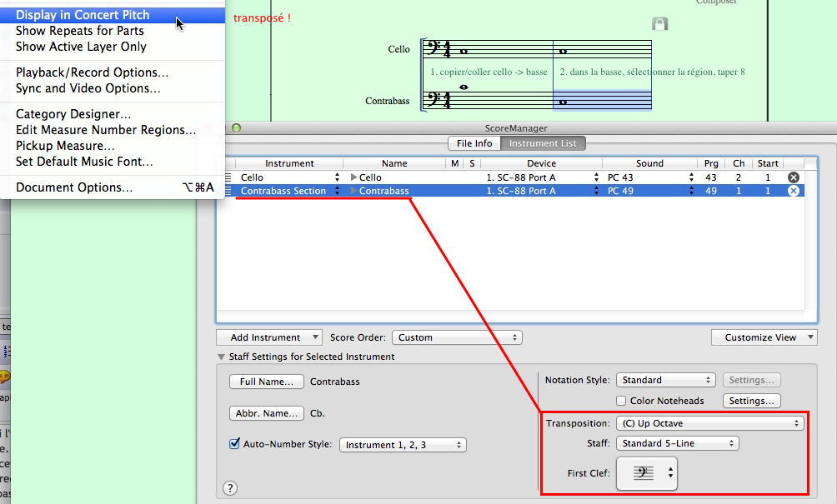Choose Display in Concert Pitch menu item
The width and height of the screenshot is (837, 504).
click(x=83, y=15)
